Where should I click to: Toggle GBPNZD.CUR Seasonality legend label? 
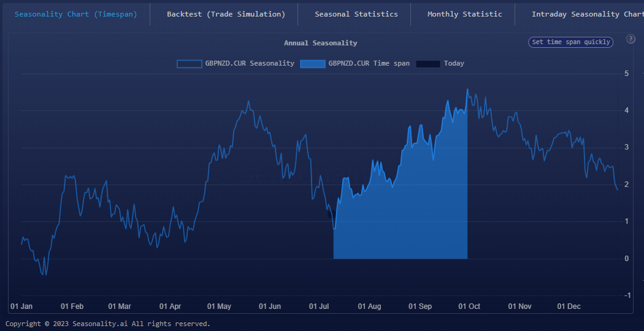tap(250, 64)
